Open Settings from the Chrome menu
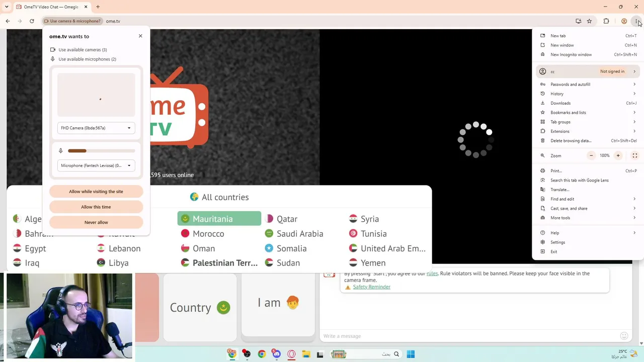Image resolution: width=644 pixels, height=362 pixels. tap(588, 242)
